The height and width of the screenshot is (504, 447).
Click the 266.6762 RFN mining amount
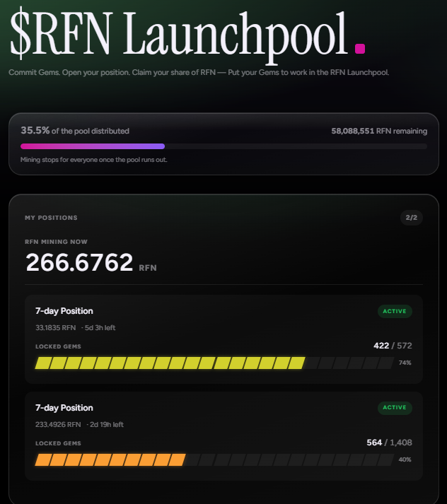91,263
